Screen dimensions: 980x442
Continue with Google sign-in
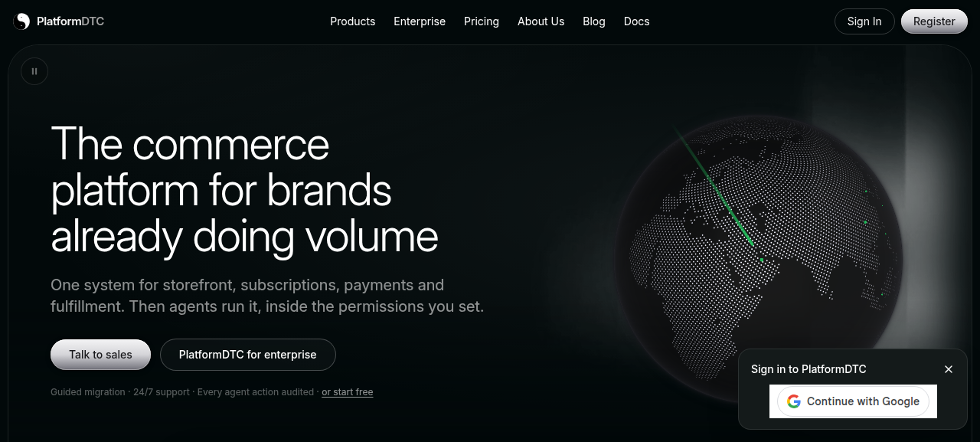(x=853, y=401)
